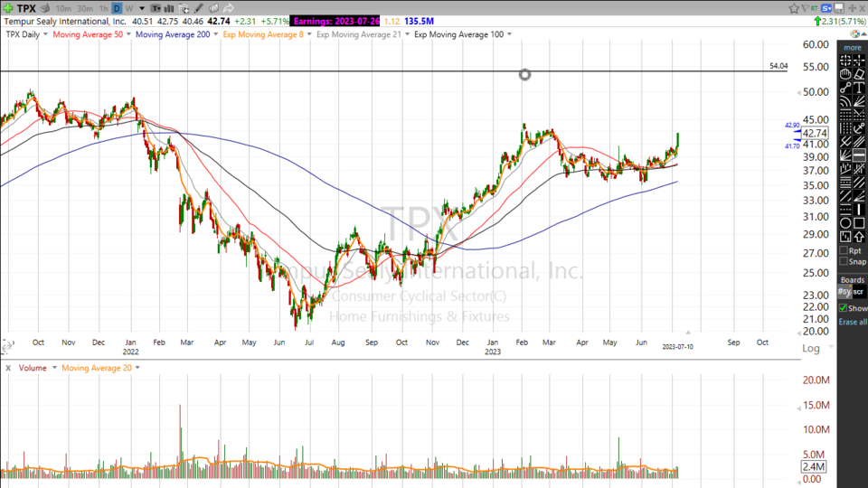Select the scr board tab
Screen dimensions: 868x488
[x=858, y=292]
